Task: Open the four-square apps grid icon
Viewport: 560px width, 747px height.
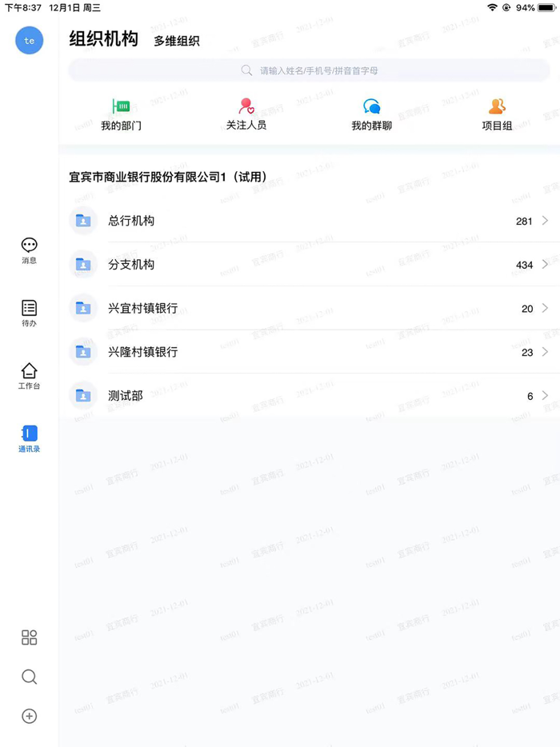Action: click(29, 637)
